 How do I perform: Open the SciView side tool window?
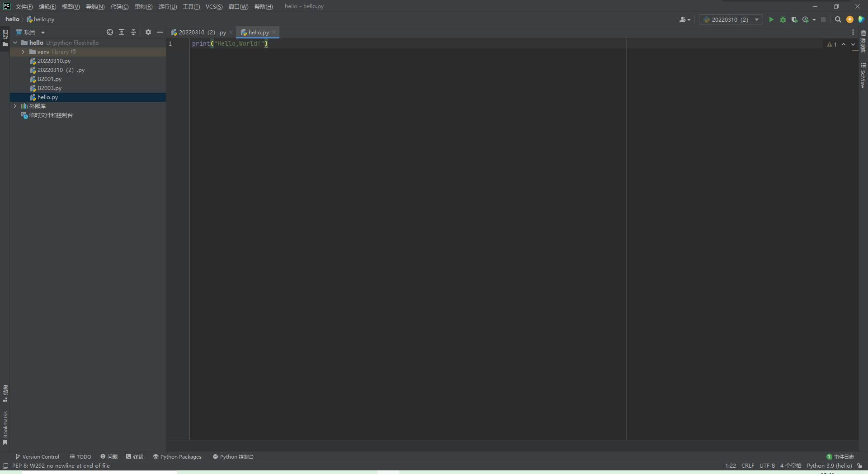pyautogui.click(x=863, y=76)
